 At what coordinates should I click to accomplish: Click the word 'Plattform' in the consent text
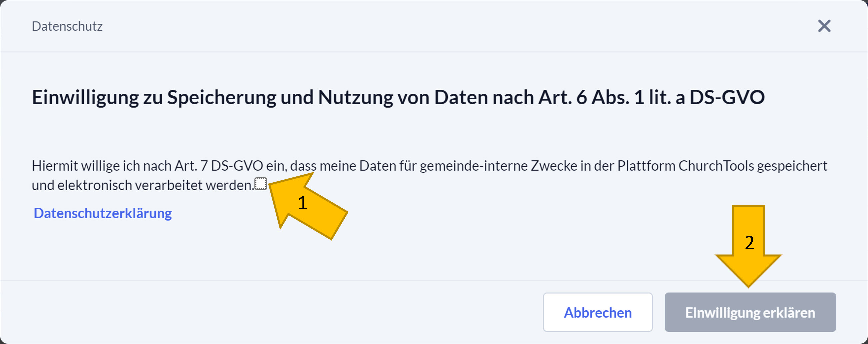point(646,166)
